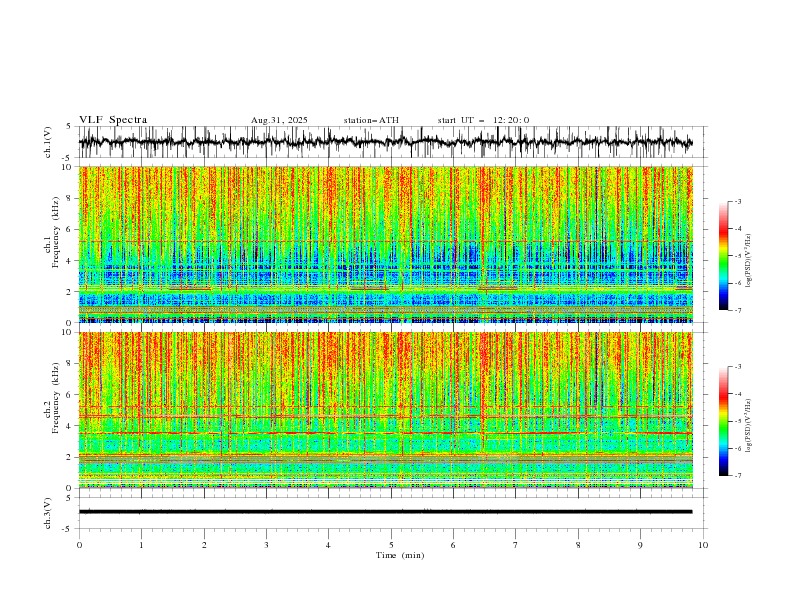
Task: Click the time axis tick label '7'
Action: [x=516, y=545]
